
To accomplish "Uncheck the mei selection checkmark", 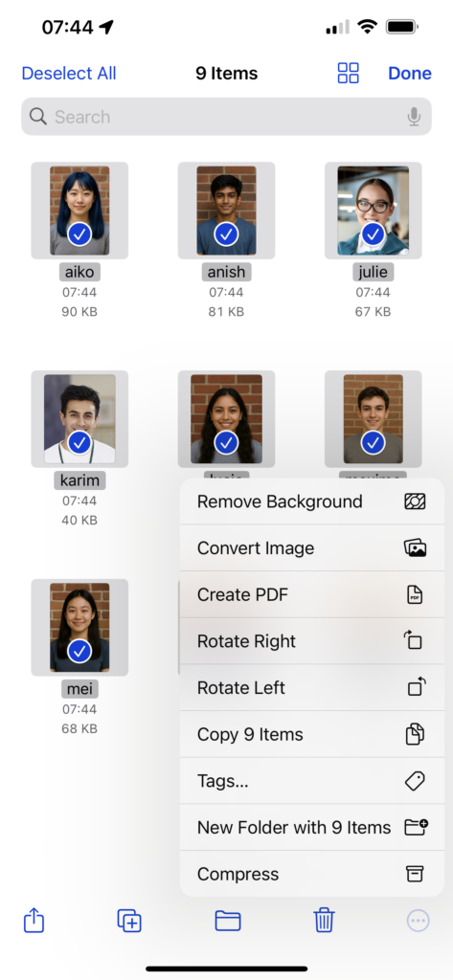I will coord(79,651).
